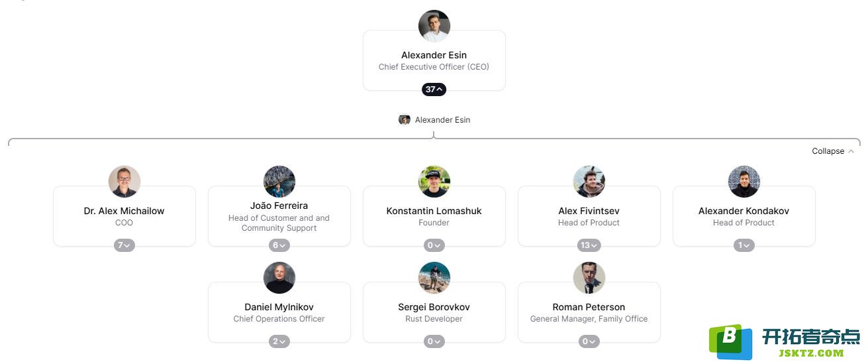Expand João Ferreira's 6 reports

pos(279,245)
